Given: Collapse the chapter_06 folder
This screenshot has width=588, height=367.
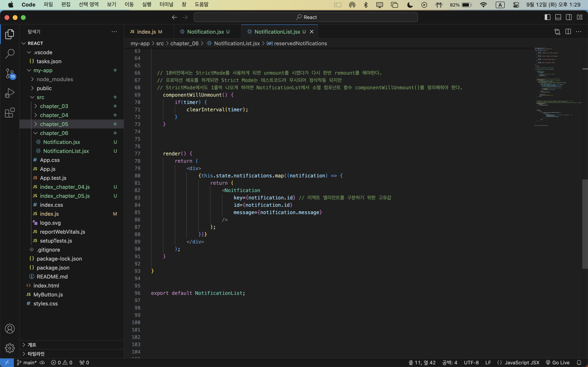Looking at the screenshot, I should point(54,133).
